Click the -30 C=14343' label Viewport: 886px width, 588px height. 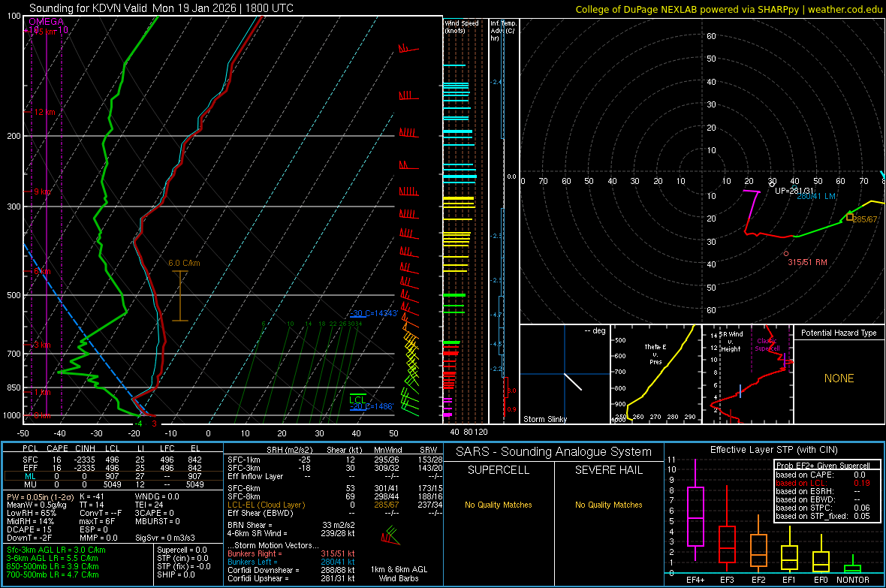coord(373,313)
